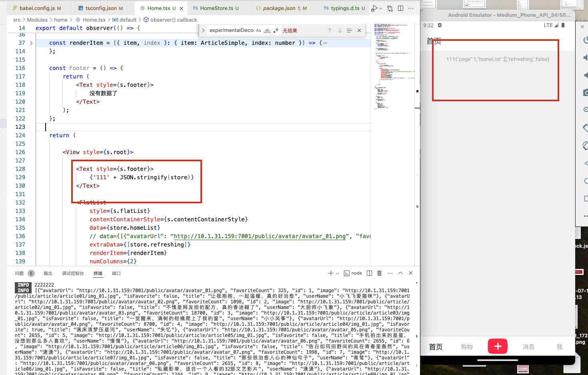Toggle Find in Selection icon
The height and width of the screenshot is (375, 588).
349,30
